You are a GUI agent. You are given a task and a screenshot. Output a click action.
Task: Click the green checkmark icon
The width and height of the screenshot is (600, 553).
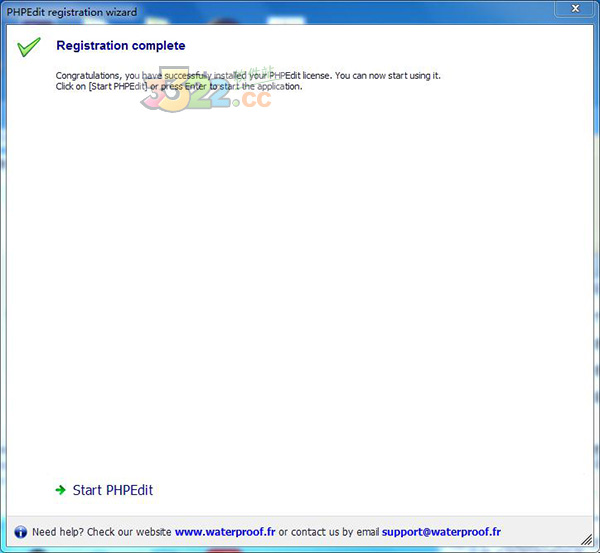coord(29,47)
